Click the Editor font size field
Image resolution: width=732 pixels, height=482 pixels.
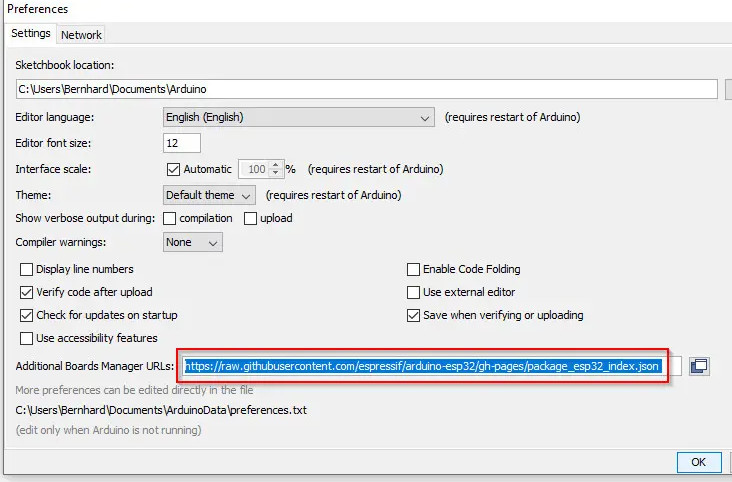coord(181,143)
